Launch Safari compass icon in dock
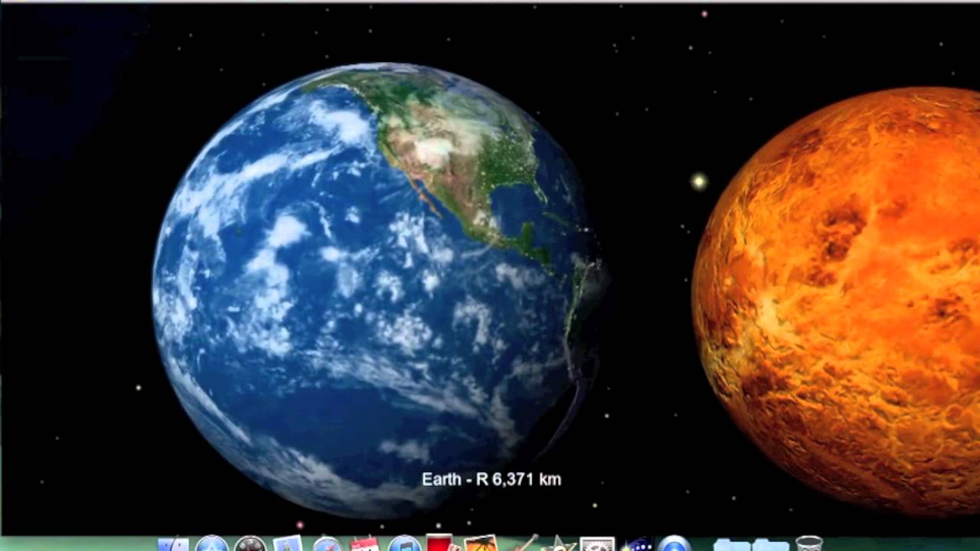The width and height of the screenshot is (980, 551). click(327, 545)
